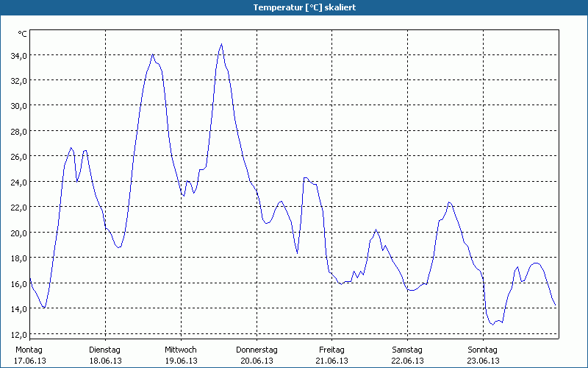Select the 22,0 temperature axis label
This screenshot has width=588, height=368.
[18, 207]
